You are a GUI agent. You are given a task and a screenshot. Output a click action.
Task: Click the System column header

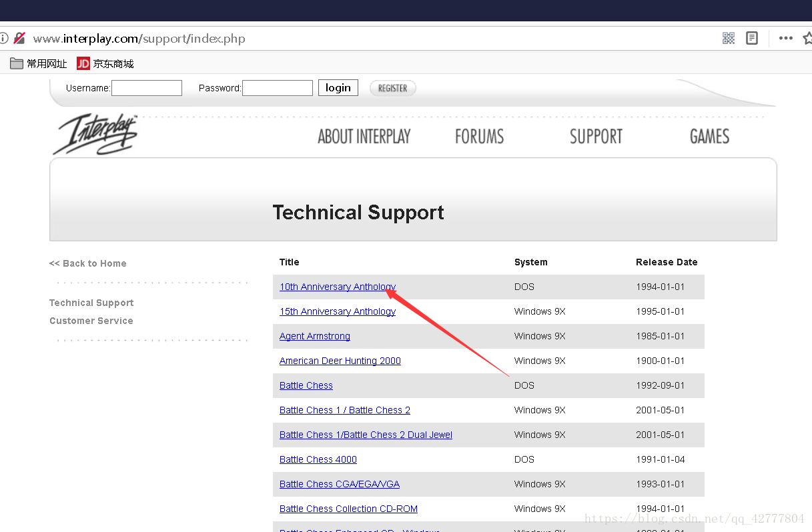coord(531,262)
